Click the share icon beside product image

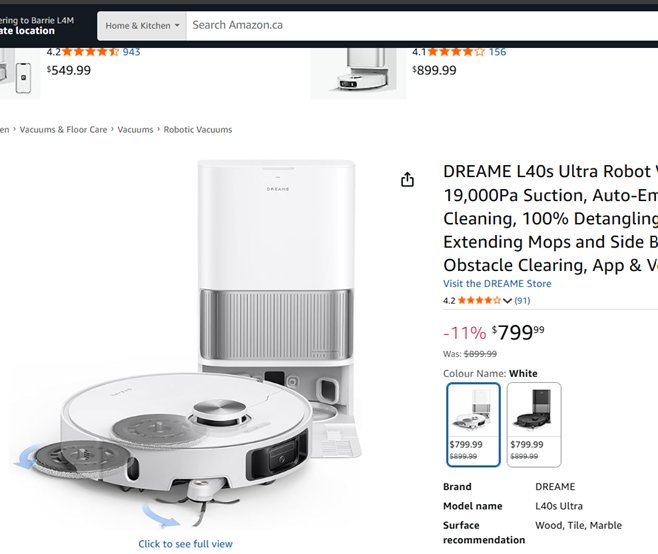click(x=407, y=180)
